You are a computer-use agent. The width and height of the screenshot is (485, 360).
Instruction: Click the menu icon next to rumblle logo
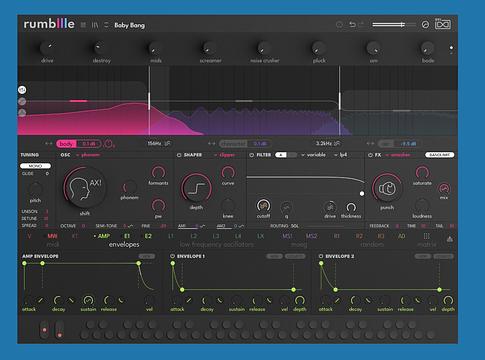83,25
